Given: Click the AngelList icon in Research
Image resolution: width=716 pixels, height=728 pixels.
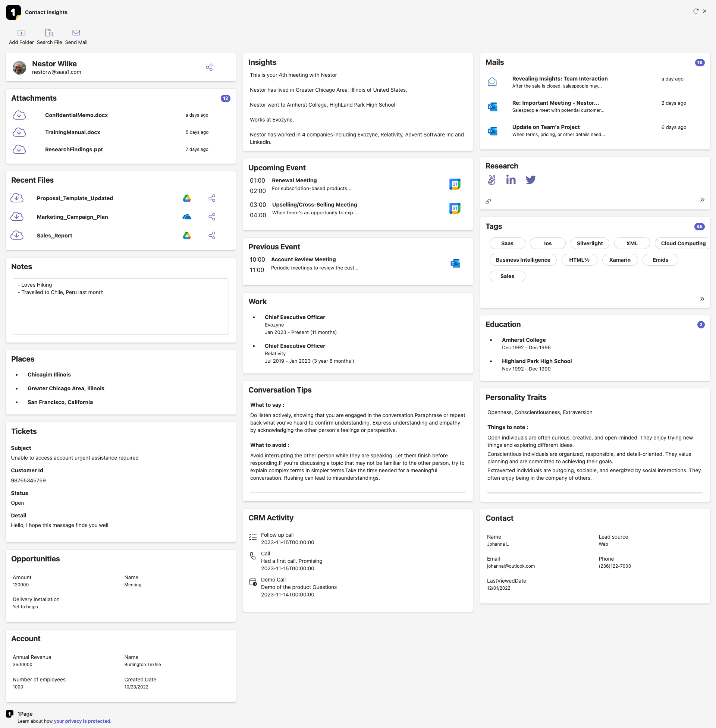Looking at the screenshot, I should coord(492,180).
